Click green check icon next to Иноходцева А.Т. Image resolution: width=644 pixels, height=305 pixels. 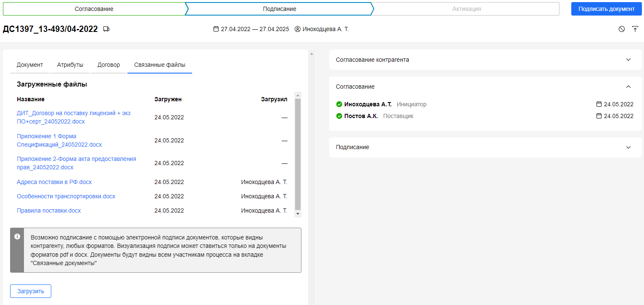[339, 105]
